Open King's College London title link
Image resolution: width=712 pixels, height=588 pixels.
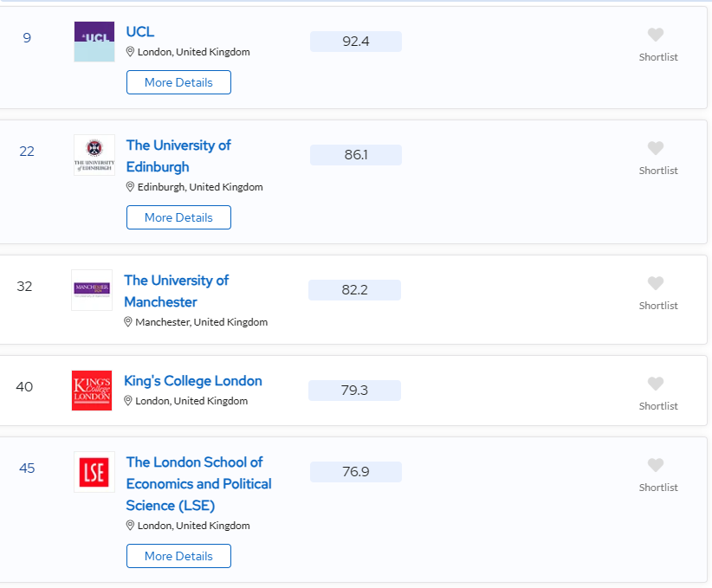click(193, 381)
